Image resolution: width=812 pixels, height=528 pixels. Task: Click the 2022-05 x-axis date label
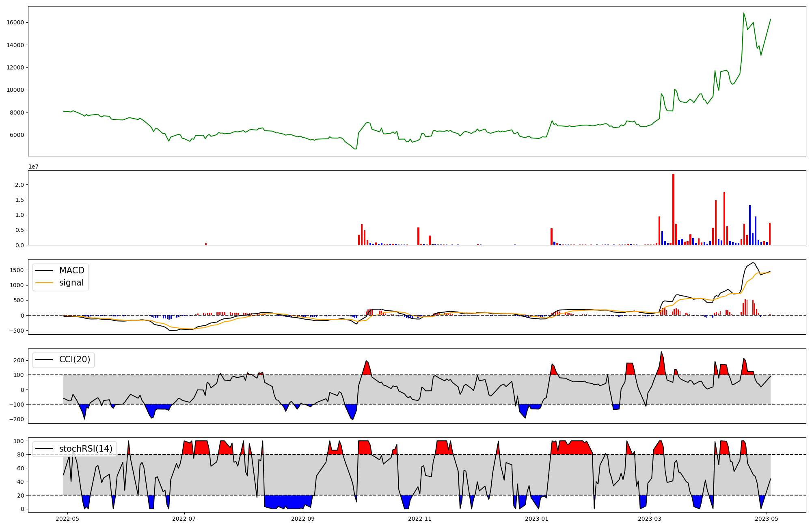[67, 519]
